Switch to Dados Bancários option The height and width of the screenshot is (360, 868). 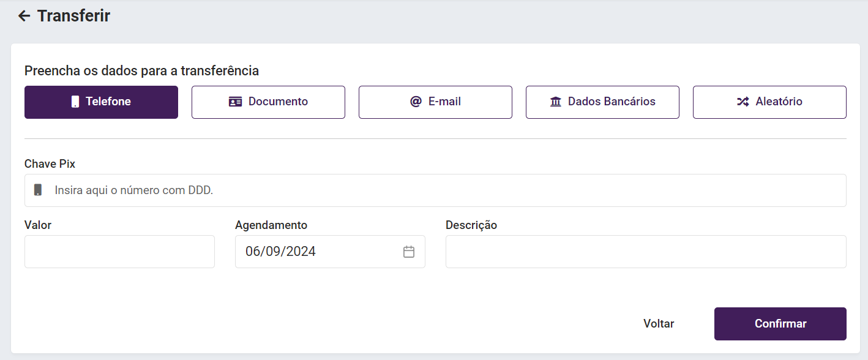point(602,102)
